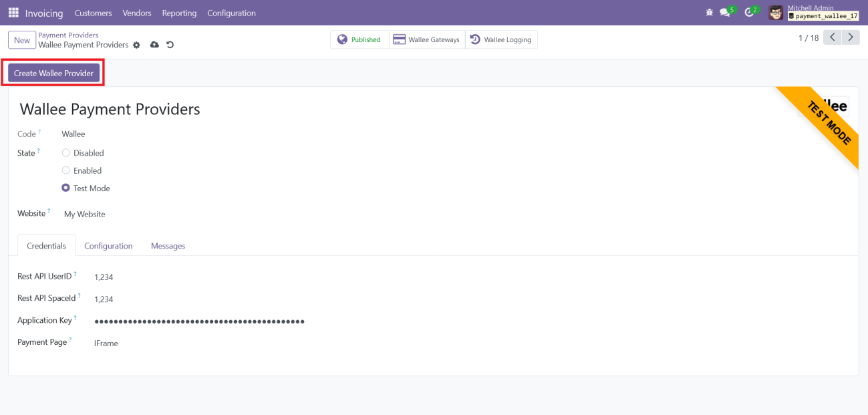Image resolution: width=868 pixels, height=415 pixels.
Task: Open the chat messages icon
Action: [x=725, y=13]
